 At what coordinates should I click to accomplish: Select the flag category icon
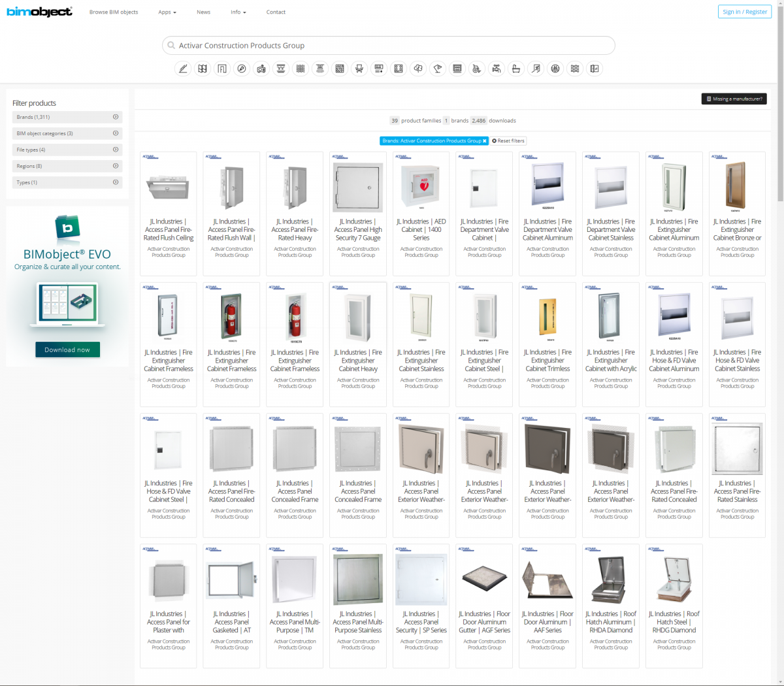tap(437, 68)
